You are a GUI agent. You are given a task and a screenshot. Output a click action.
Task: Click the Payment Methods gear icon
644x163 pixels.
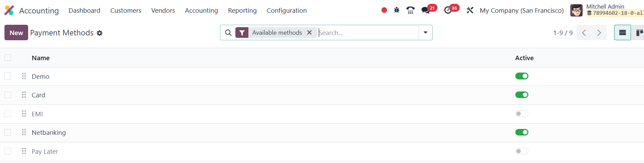click(99, 33)
